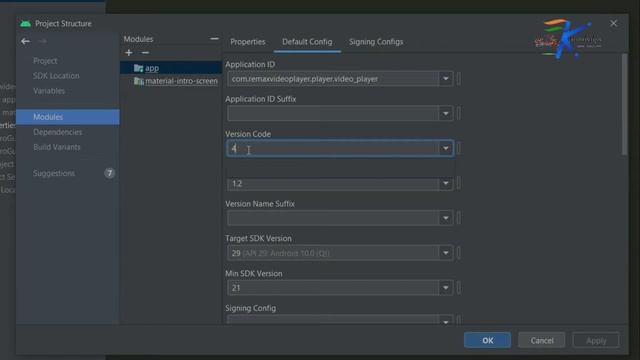Click the bind handle beside Application ID

(x=459, y=79)
